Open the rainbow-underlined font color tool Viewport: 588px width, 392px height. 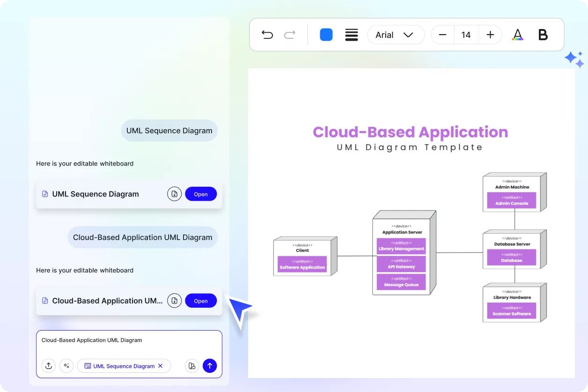click(517, 35)
